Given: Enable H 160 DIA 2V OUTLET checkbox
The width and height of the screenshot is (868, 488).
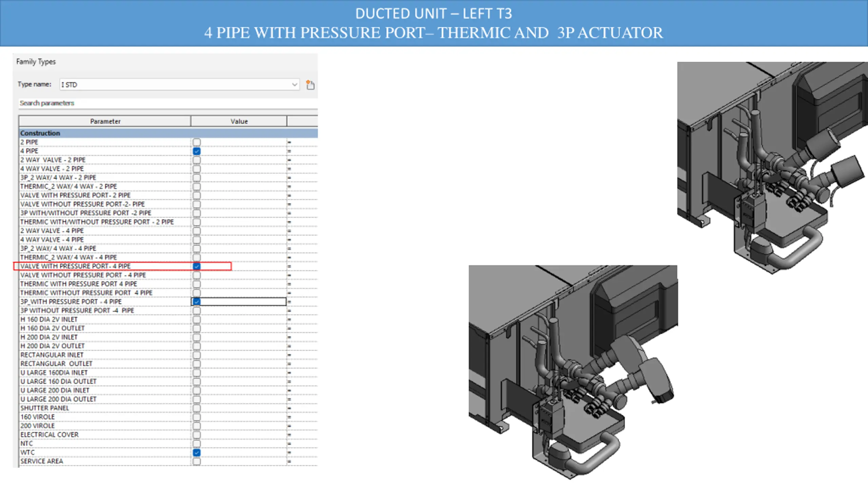Looking at the screenshot, I should pos(197,328).
